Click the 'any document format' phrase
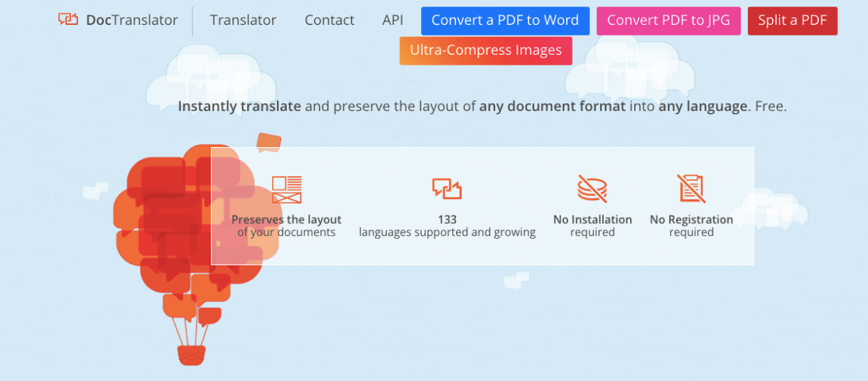This screenshot has width=868, height=381. pyautogui.click(x=553, y=107)
